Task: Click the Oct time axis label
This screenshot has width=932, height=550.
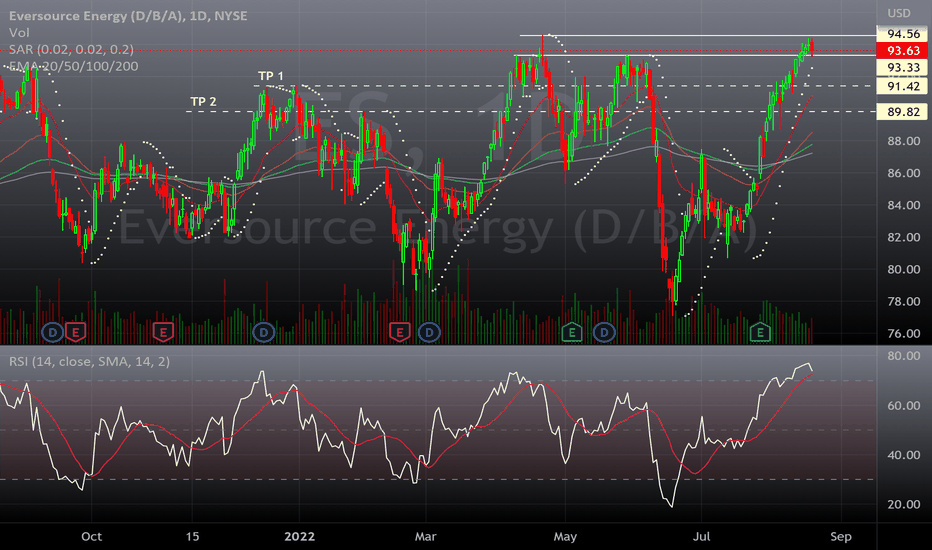Action: tap(92, 536)
